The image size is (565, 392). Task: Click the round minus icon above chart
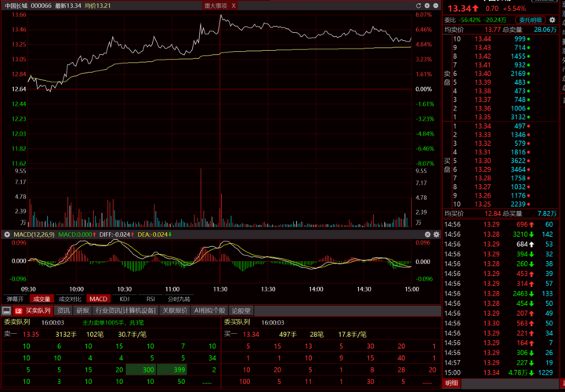pos(436,5)
